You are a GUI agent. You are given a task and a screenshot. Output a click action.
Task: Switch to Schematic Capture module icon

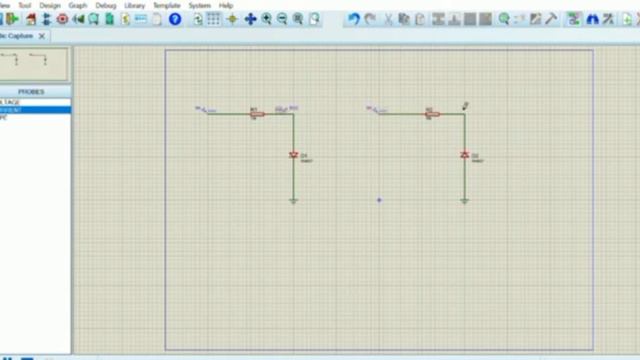tap(47, 19)
